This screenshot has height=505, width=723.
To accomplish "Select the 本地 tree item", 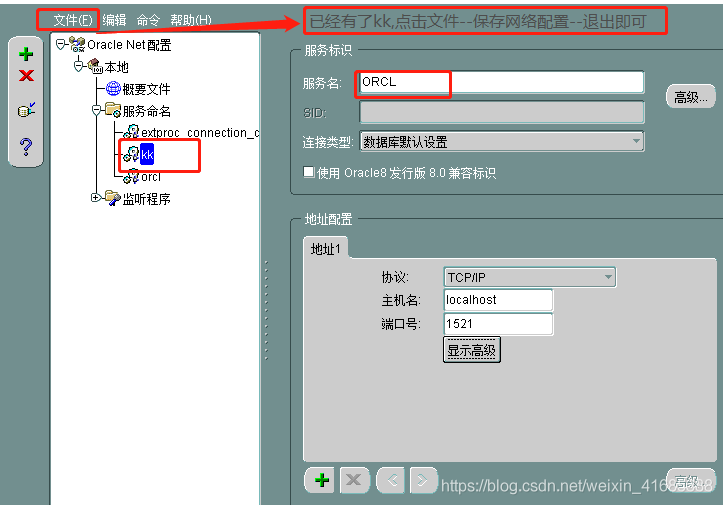I will [x=116, y=67].
